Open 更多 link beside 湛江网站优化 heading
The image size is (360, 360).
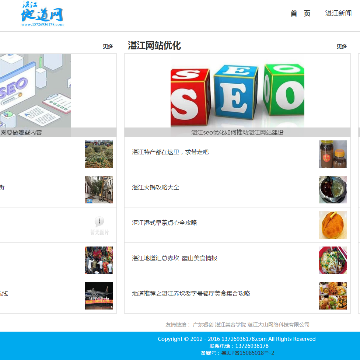341,46
